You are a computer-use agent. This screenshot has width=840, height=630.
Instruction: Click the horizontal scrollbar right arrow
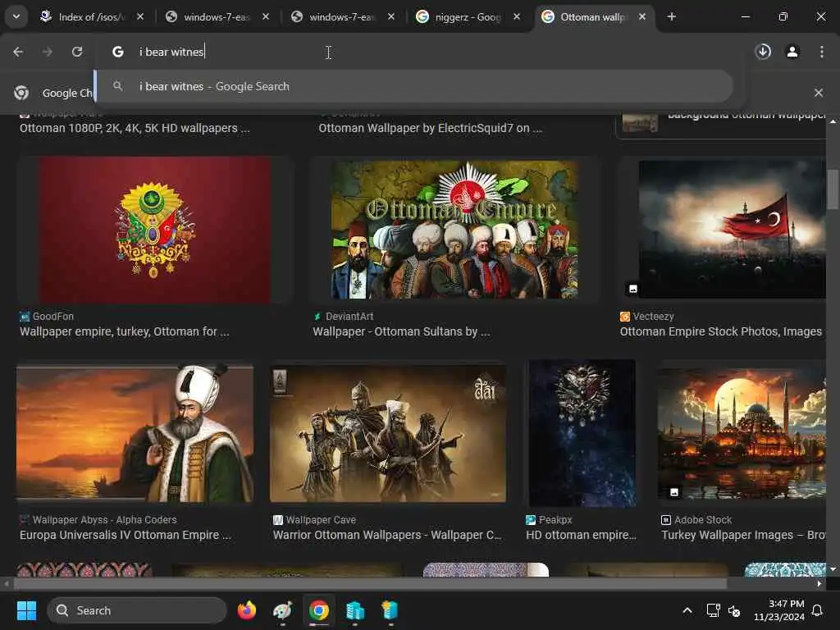tap(819, 583)
